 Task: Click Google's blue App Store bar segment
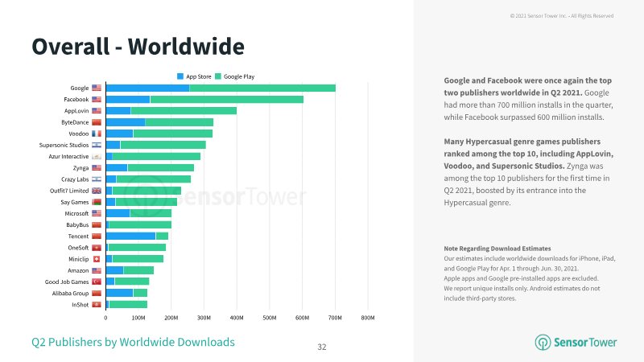click(x=147, y=88)
